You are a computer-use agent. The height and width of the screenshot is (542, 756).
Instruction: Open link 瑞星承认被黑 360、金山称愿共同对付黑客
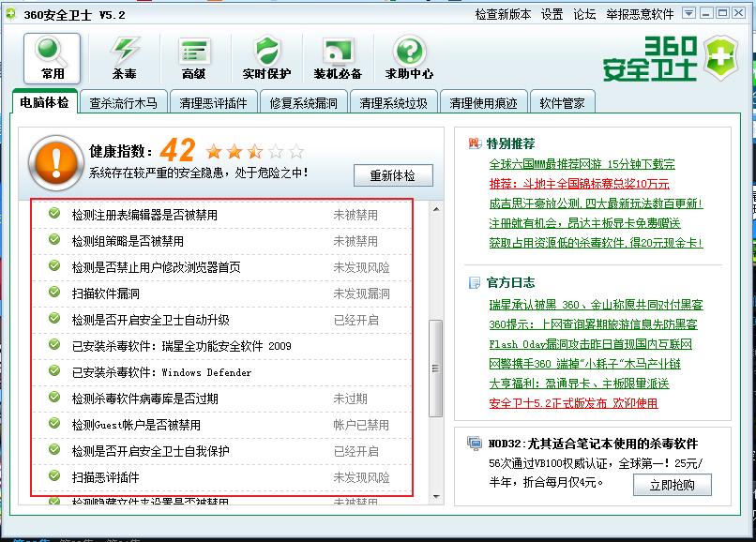596,305
